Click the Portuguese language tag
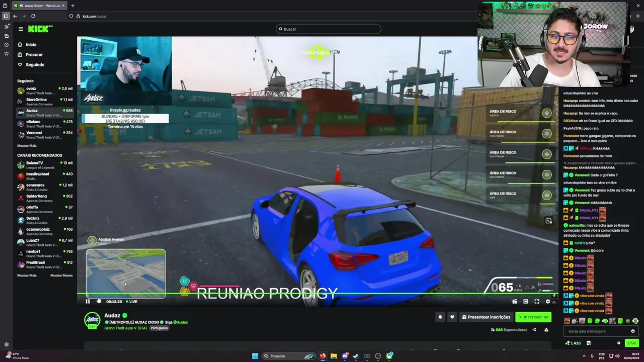 point(159,328)
